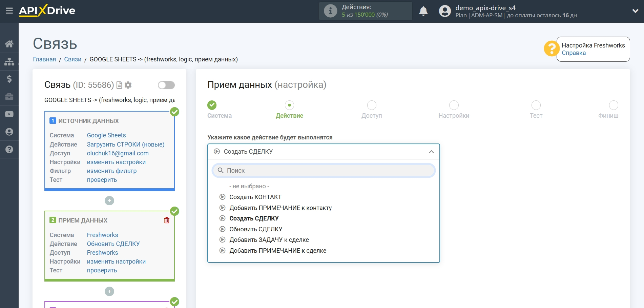Open billing dollar sidebar icon

point(9,79)
